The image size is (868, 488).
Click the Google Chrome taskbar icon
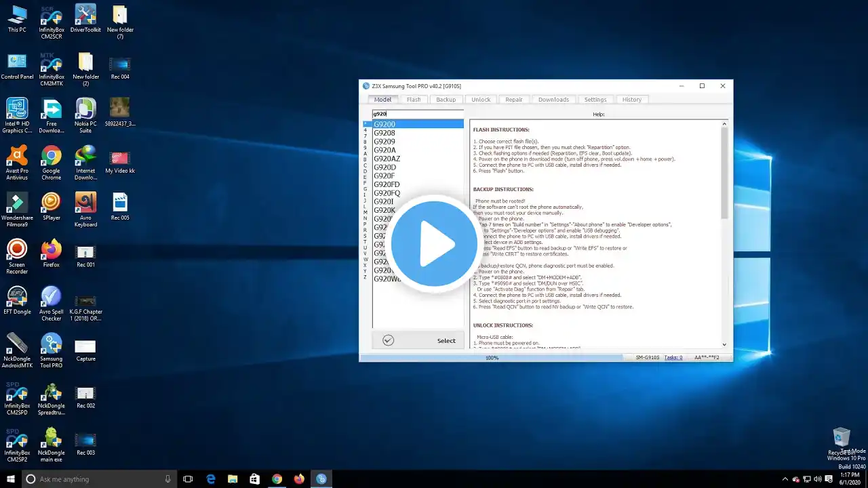pos(277,479)
